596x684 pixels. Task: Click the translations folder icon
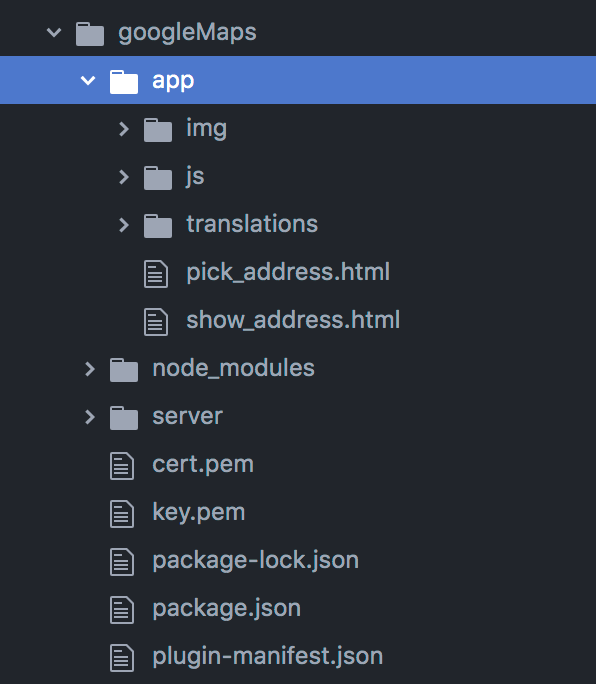(158, 226)
